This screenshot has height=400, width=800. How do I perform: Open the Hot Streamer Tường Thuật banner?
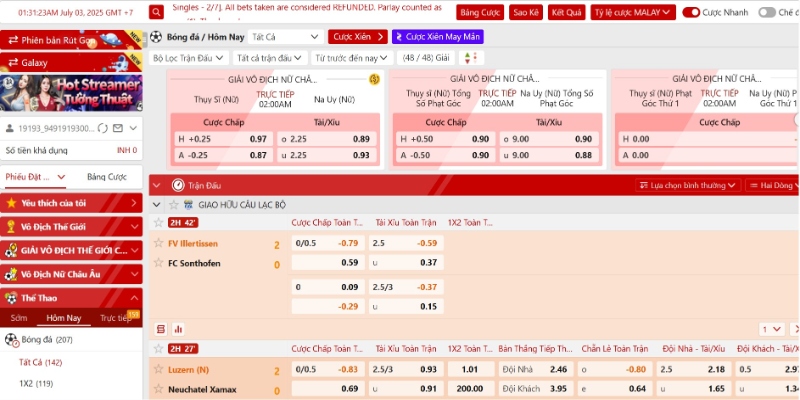[x=71, y=93]
